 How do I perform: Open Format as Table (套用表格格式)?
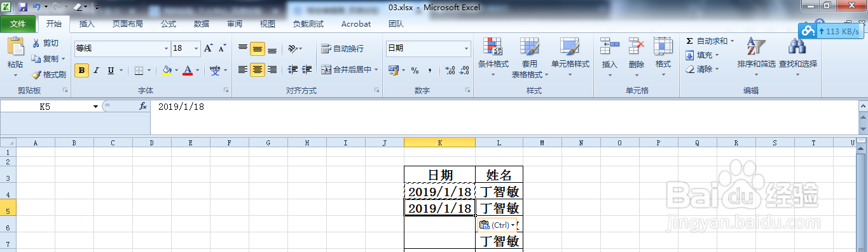pyautogui.click(x=530, y=57)
